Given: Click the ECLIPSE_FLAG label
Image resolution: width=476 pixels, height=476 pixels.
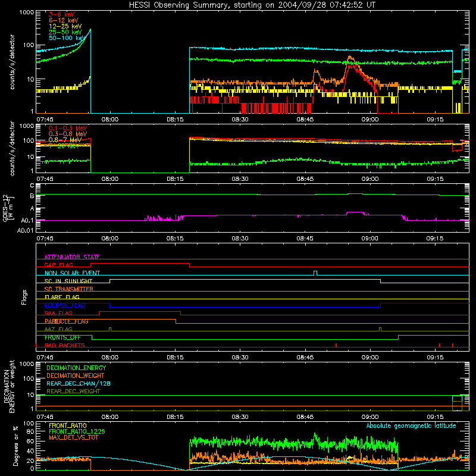Looking at the screenshot, I should tap(65, 305).
